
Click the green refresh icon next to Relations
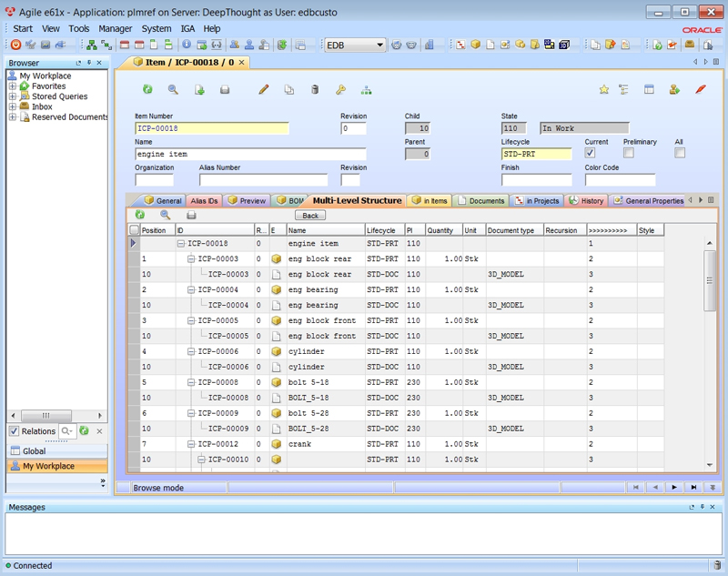[84, 430]
